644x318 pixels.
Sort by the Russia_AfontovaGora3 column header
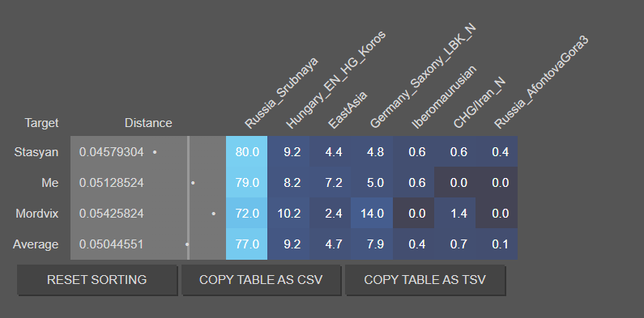point(541,83)
